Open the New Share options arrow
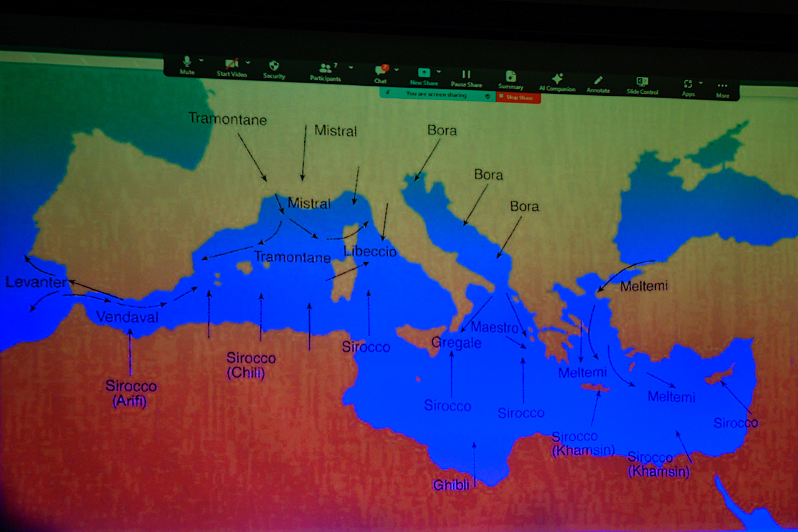The height and width of the screenshot is (532, 798). (439, 71)
